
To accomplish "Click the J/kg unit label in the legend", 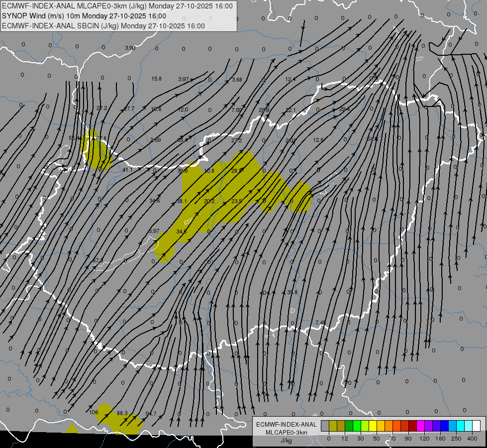I will tap(287, 441).
